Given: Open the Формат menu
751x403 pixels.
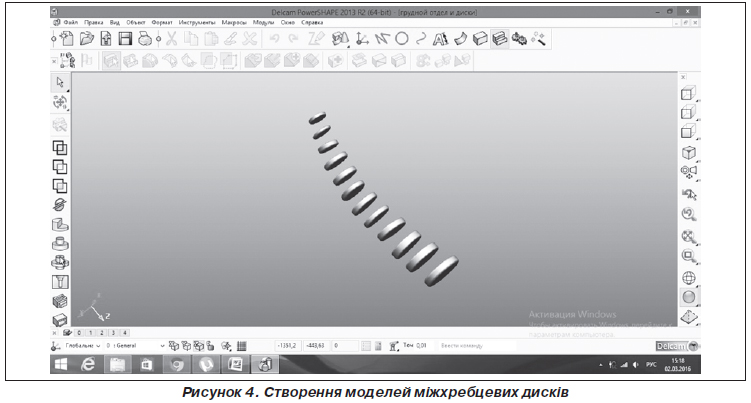Looking at the screenshot, I should [162, 23].
